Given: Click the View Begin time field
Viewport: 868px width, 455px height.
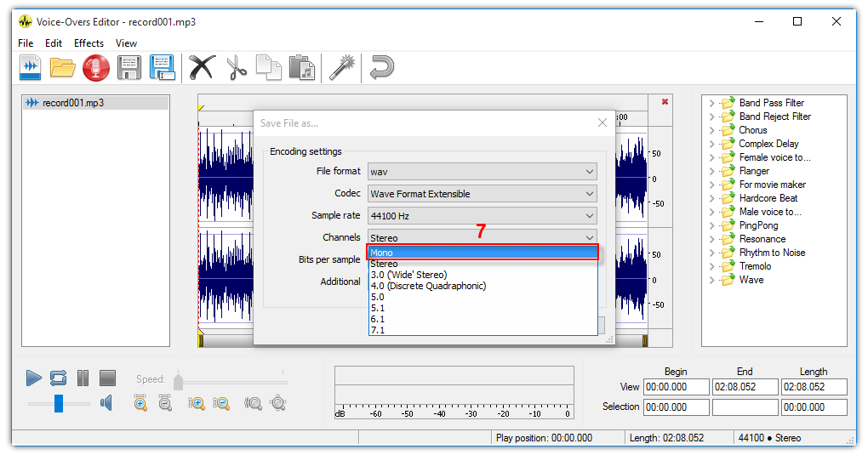Looking at the screenshot, I should coord(676,387).
